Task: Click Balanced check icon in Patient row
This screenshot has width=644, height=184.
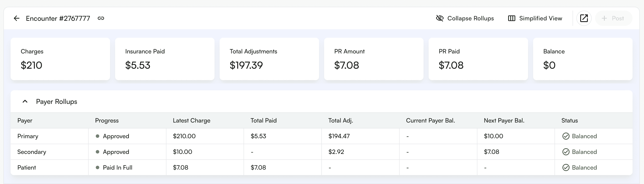Action: pyautogui.click(x=566, y=167)
